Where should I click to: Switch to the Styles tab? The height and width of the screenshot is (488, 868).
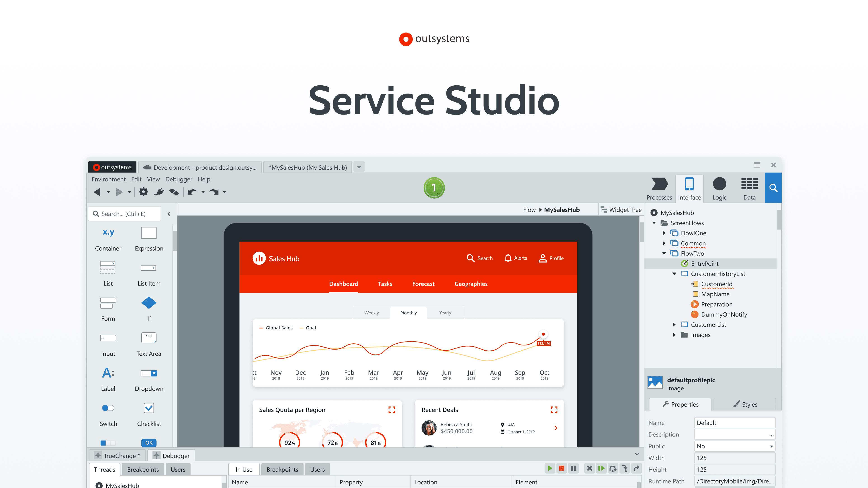click(x=745, y=404)
